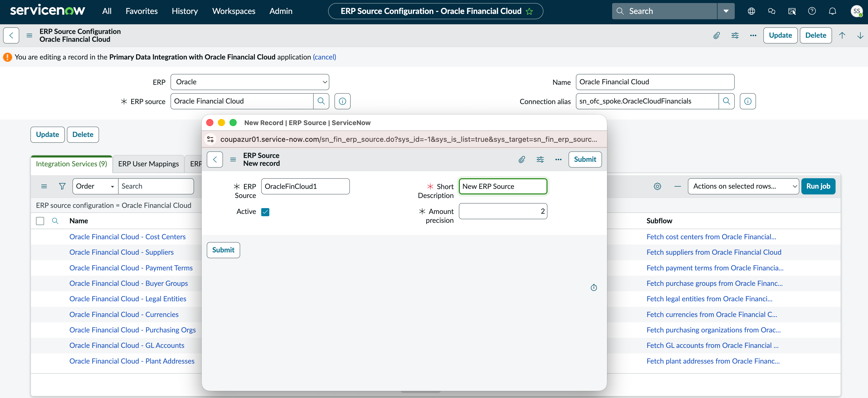The width and height of the screenshot is (868, 398).
Task: Focus the global Search field
Action: point(665,11)
